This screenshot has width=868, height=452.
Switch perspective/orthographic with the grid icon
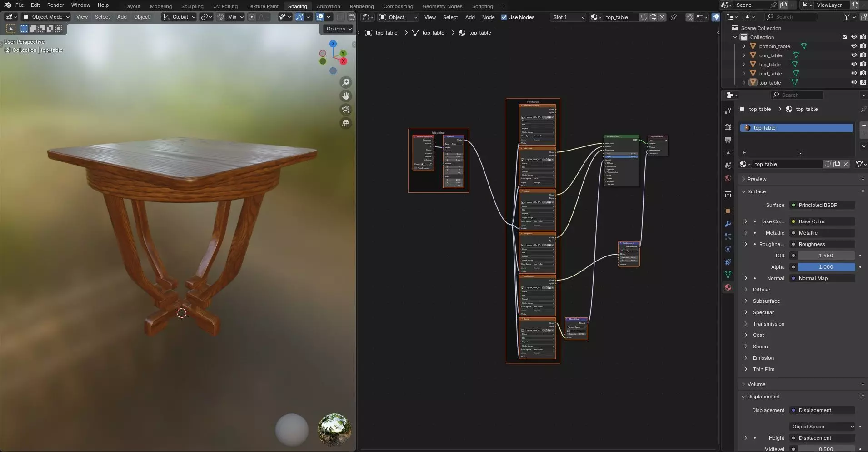(346, 123)
